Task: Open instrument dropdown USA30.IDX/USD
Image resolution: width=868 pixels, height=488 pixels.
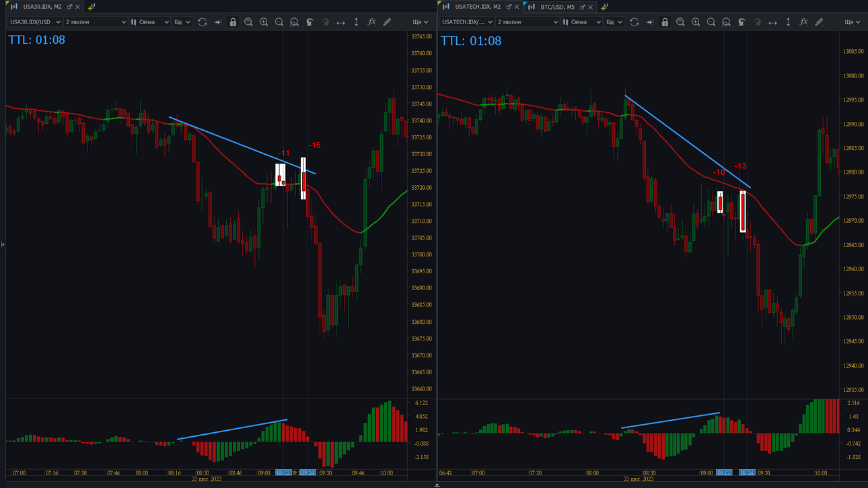Action: (x=35, y=22)
